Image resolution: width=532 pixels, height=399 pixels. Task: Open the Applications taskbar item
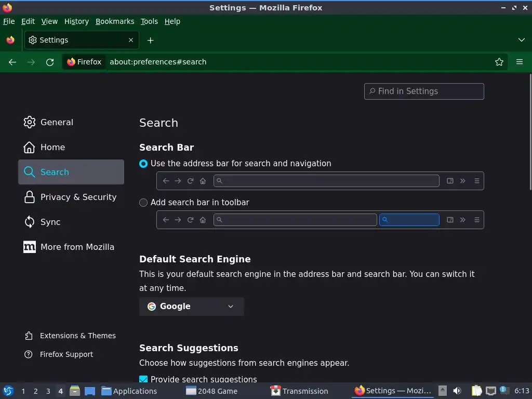(129, 391)
